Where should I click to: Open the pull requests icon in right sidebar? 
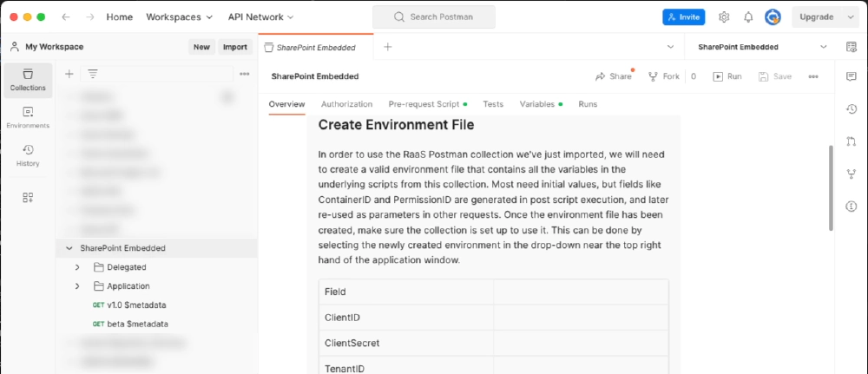point(852,141)
